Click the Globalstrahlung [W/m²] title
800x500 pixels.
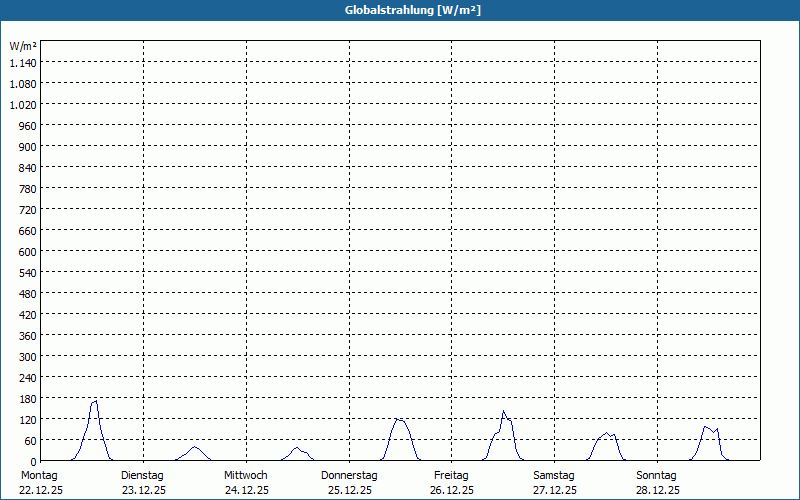click(413, 10)
